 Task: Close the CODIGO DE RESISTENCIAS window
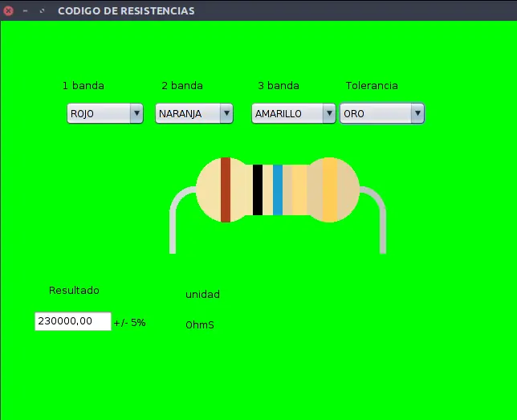[8, 11]
